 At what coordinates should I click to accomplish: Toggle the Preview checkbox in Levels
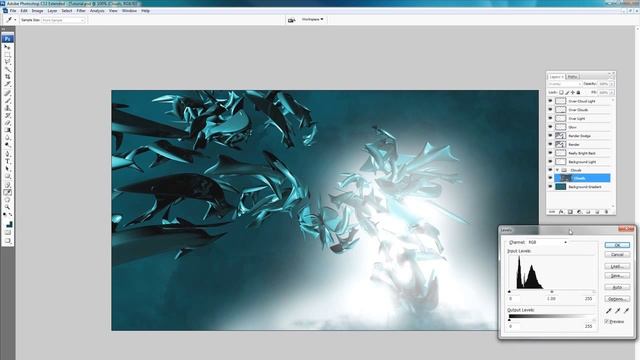coord(607,321)
